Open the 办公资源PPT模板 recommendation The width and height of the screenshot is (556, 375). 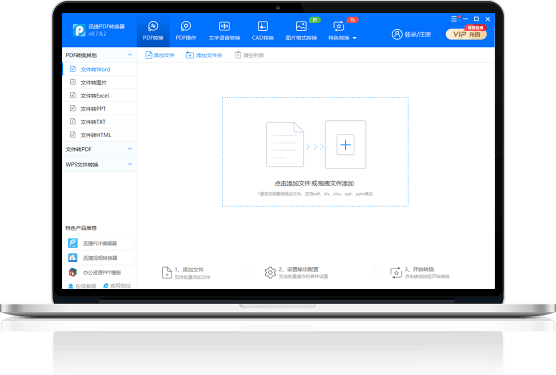click(100, 272)
